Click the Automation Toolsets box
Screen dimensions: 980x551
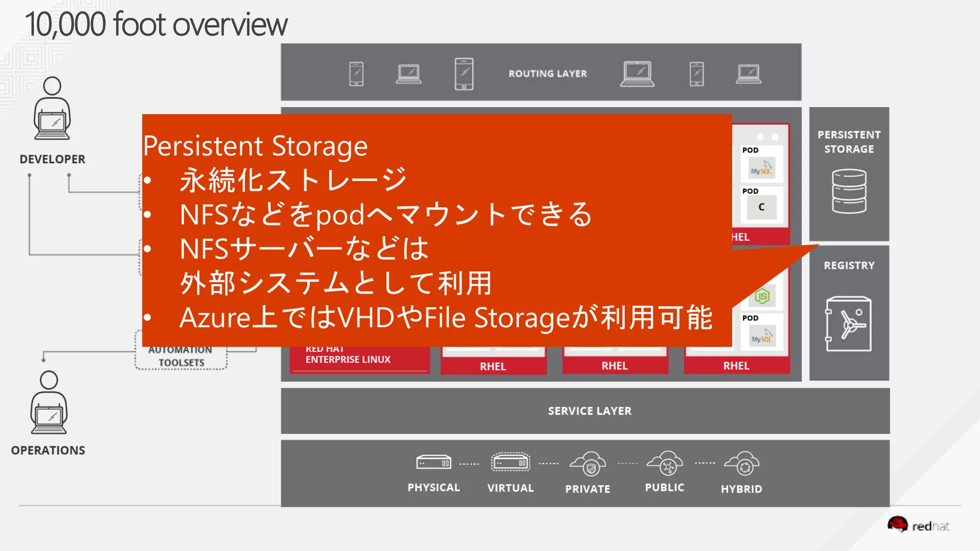coord(181,356)
